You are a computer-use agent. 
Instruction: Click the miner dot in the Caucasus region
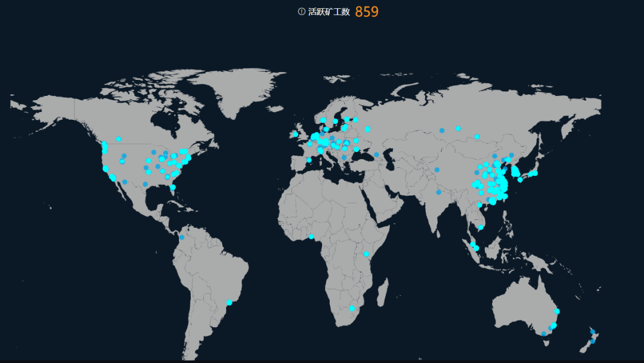coord(376,155)
